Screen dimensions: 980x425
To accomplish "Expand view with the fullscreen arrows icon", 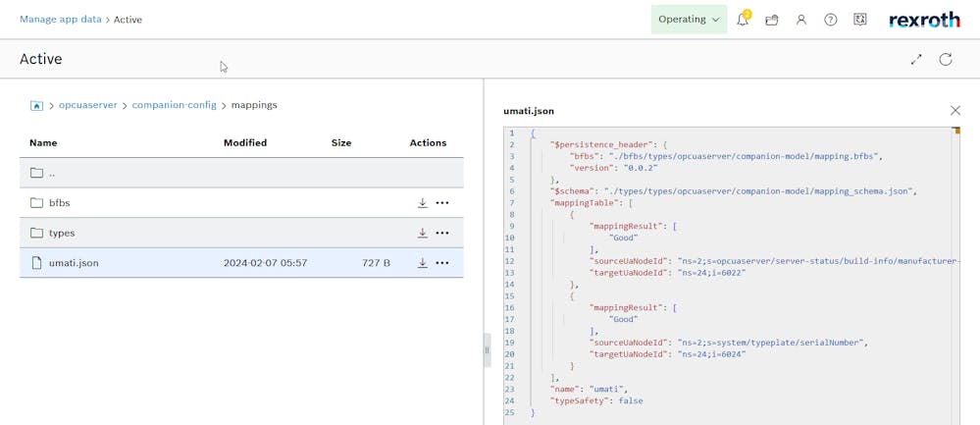I will click(x=916, y=59).
